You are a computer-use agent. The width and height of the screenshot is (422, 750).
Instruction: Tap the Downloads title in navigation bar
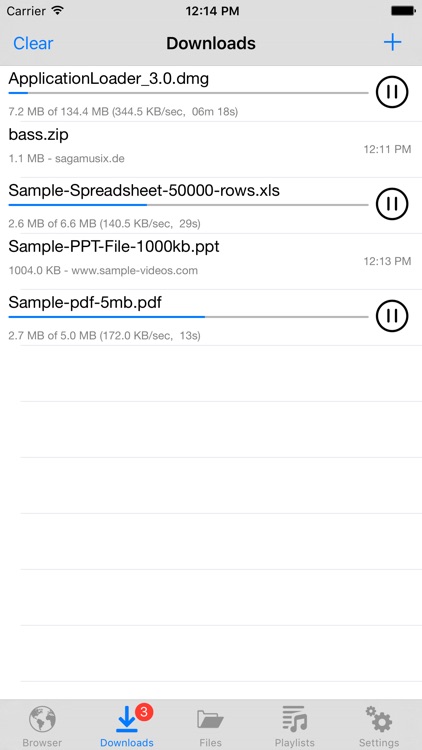click(x=211, y=44)
